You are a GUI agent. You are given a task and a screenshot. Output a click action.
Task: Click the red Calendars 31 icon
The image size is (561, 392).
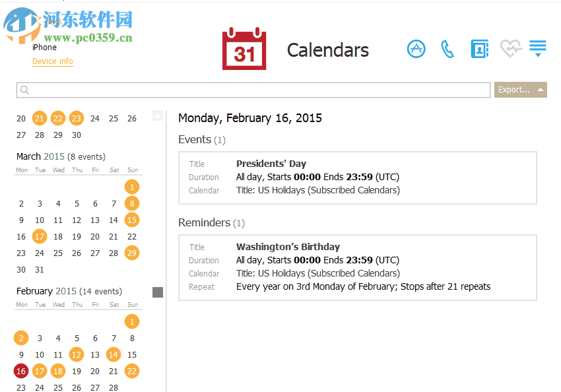pos(244,49)
